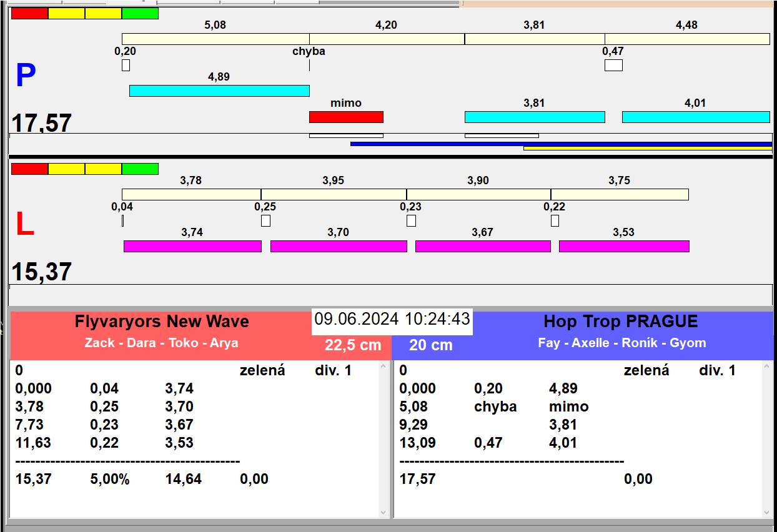Click the 20 cm jump height label
Image resolution: width=777 pixels, height=532 pixels.
pyautogui.click(x=430, y=345)
